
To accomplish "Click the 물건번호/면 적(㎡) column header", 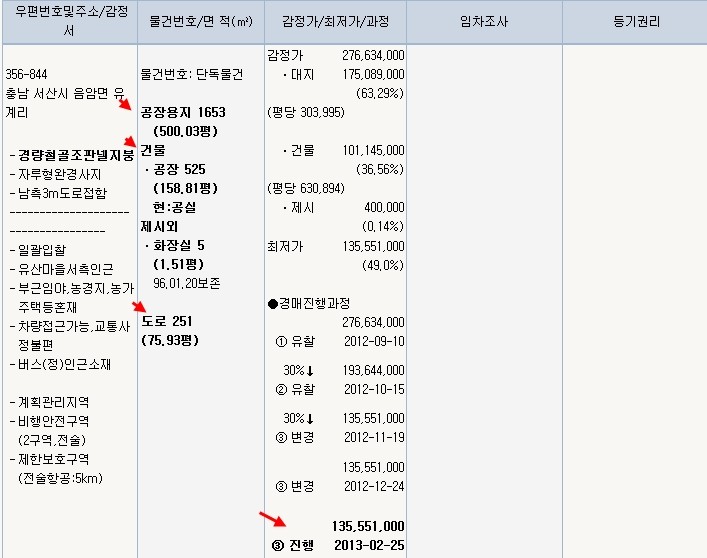I will pyautogui.click(x=201, y=22).
